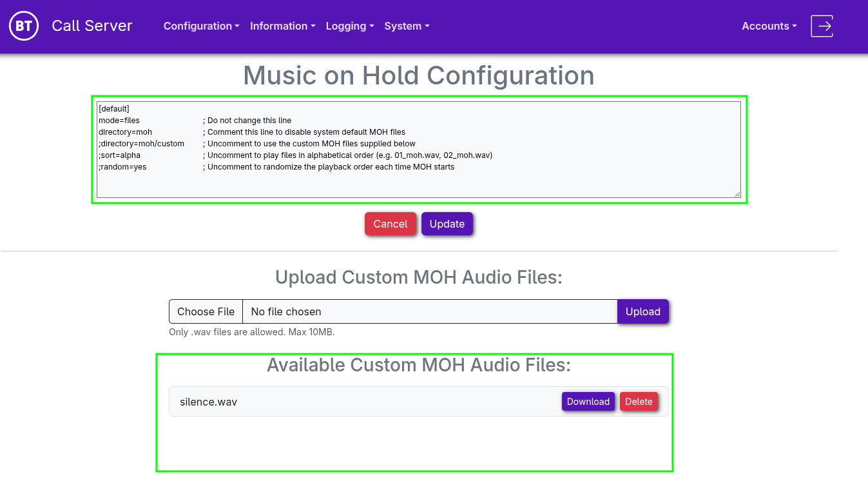This screenshot has height=481, width=868.
Task: Click the 'Available Custom MOH Audio Files:' heading
Action: 419,365
